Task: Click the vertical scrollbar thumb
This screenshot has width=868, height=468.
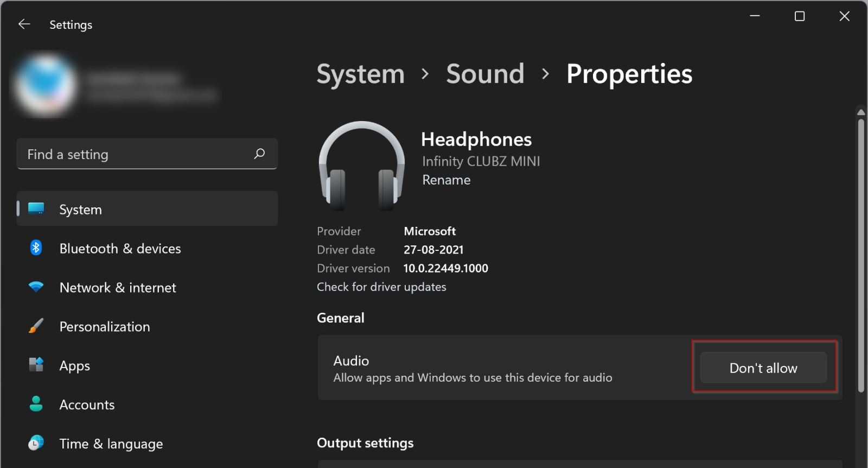Action: click(x=861, y=255)
